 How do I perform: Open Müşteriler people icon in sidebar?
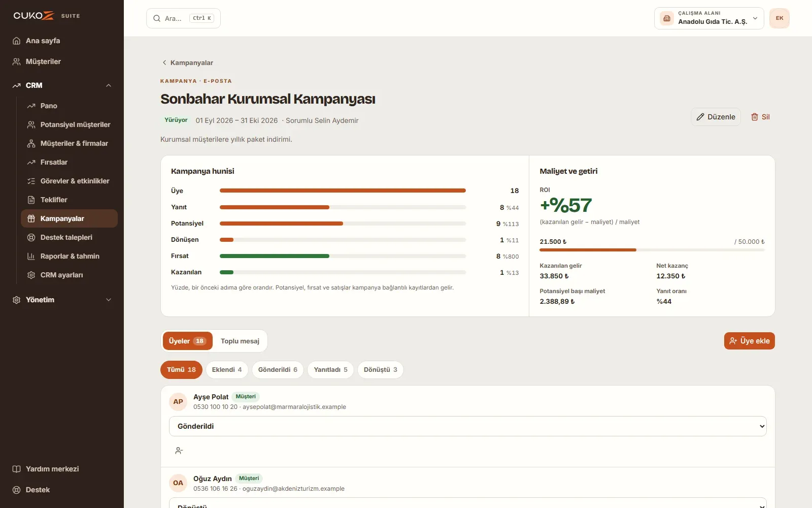(x=17, y=61)
